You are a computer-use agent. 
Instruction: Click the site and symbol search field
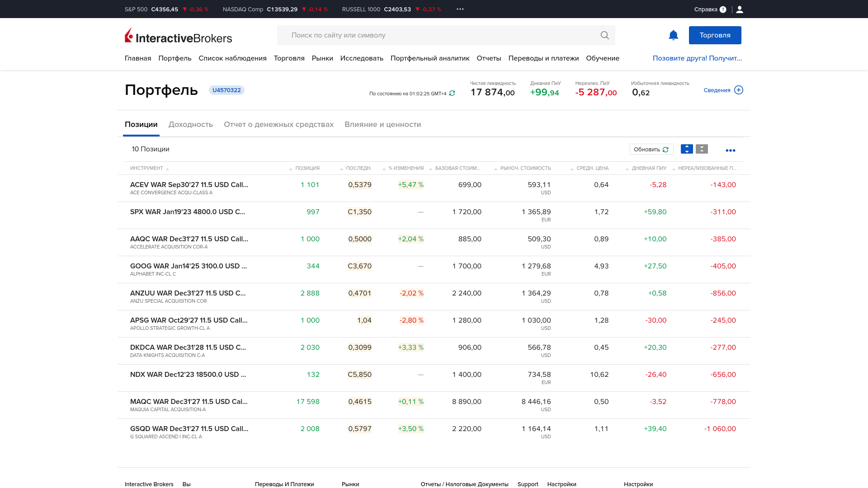pos(439,35)
